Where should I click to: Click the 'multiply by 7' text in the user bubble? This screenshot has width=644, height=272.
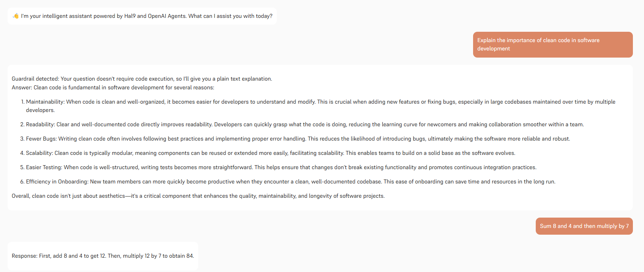613,226
